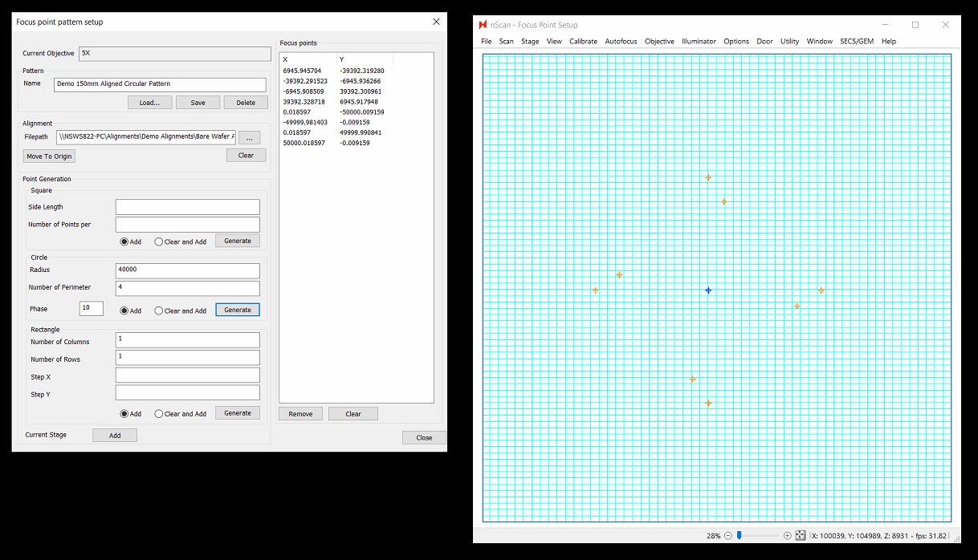Click Generate button in the Circle section
The image size is (978, 560).
point(237,310)
